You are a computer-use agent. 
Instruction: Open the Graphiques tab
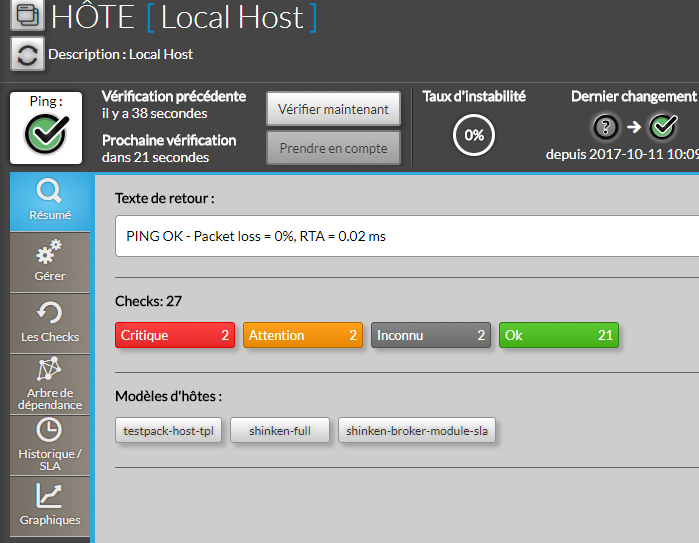tap(49, 505)
